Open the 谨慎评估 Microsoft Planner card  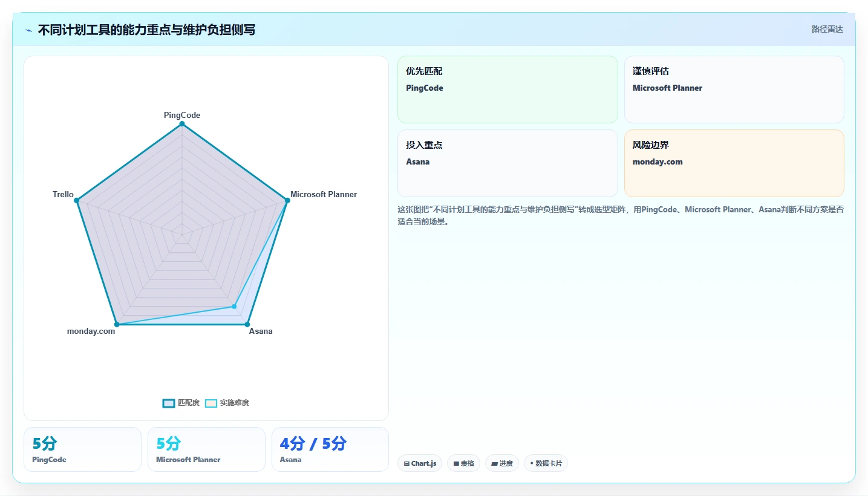[x=734, y=90]
